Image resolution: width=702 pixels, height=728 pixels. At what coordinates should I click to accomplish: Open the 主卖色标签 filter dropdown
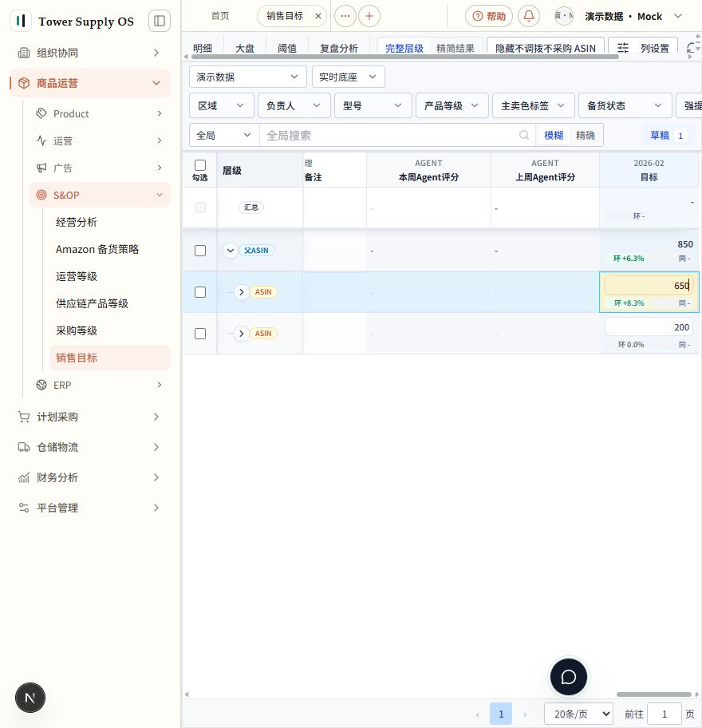[533, 105]
